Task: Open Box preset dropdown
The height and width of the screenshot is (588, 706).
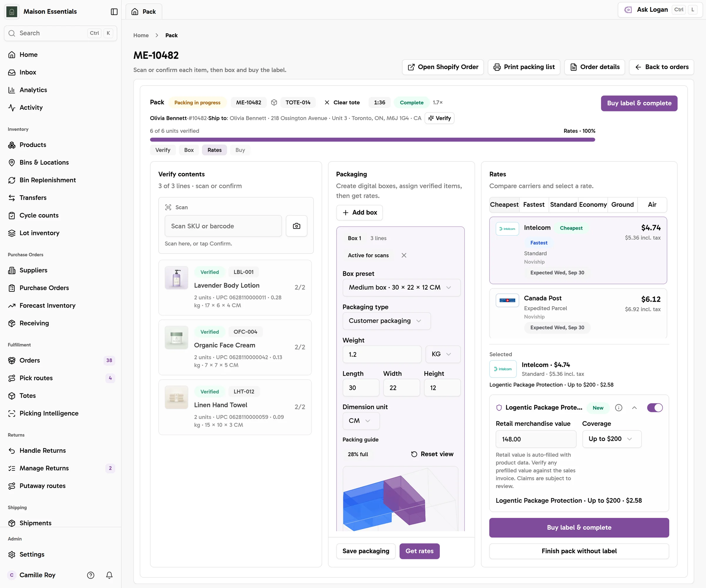Action: pyautogui.click(x=402, y=288)
